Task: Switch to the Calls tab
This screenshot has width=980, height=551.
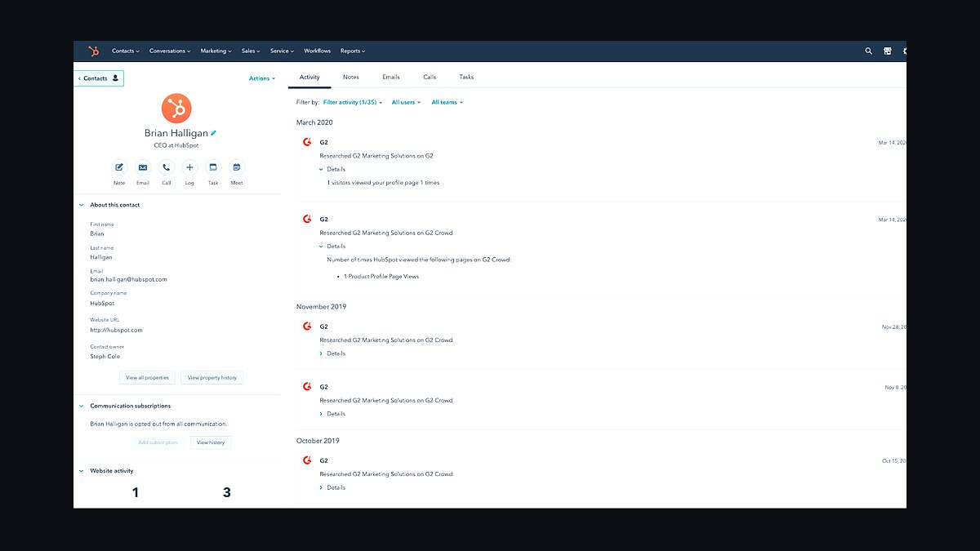Action: pos(430,77)
